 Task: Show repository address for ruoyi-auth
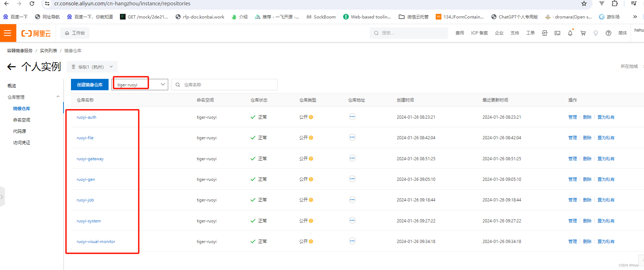click(x=352, y=117)
